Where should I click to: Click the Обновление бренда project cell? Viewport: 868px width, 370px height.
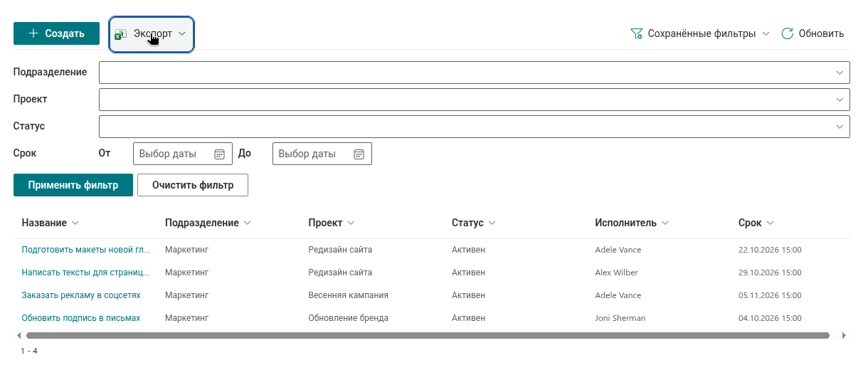click(x=349, y=318)
